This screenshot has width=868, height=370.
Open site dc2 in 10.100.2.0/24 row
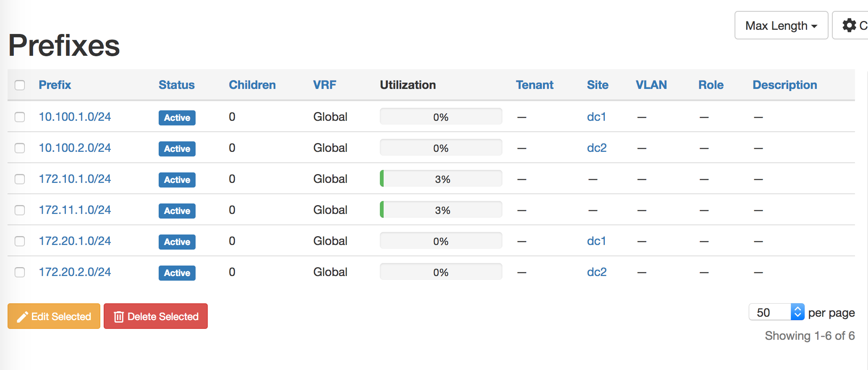(x=597, y=148)
